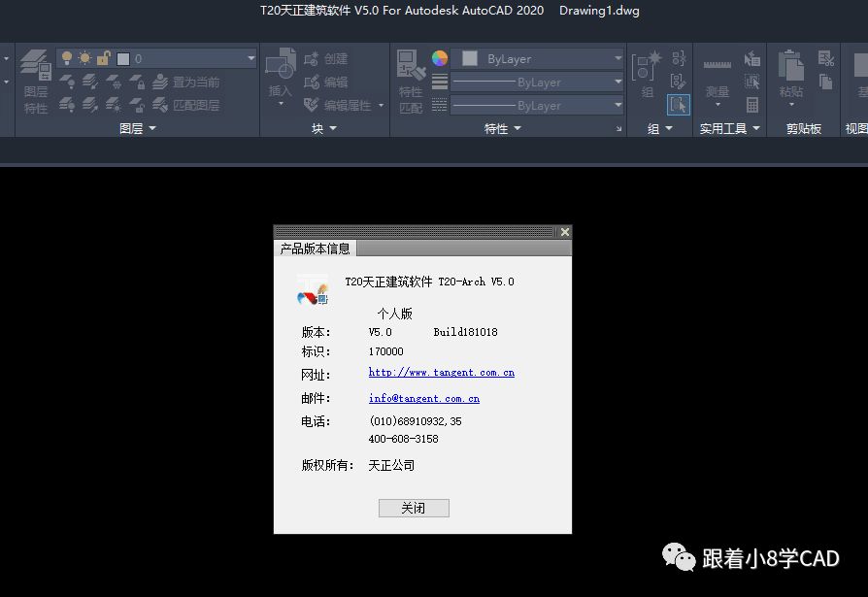
Task: Close the product version dialog with X
Action: pos(565,232)
